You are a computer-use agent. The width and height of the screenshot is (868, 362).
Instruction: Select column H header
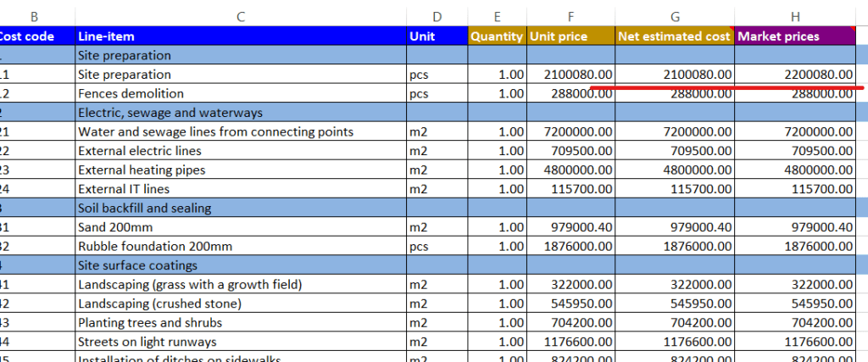(x=795, y=17)
